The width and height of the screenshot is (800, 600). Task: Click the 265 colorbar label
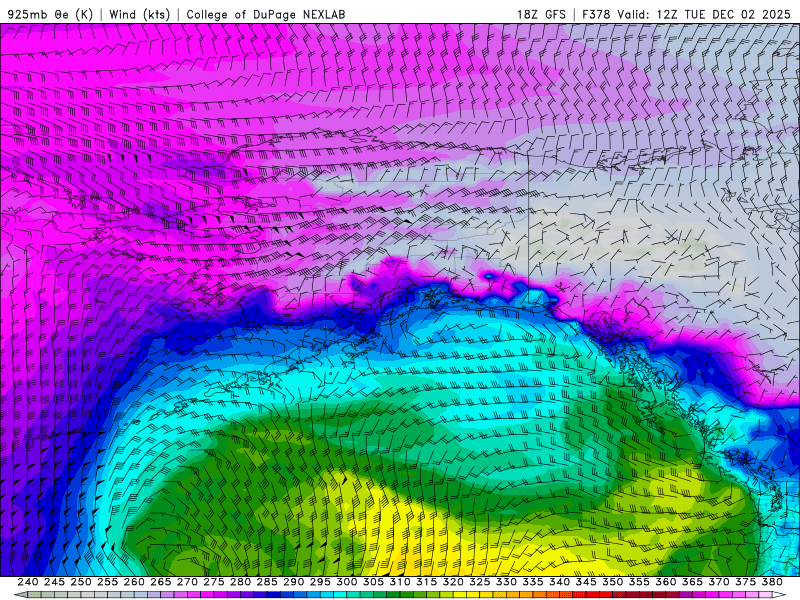click(x=160, y=582)
